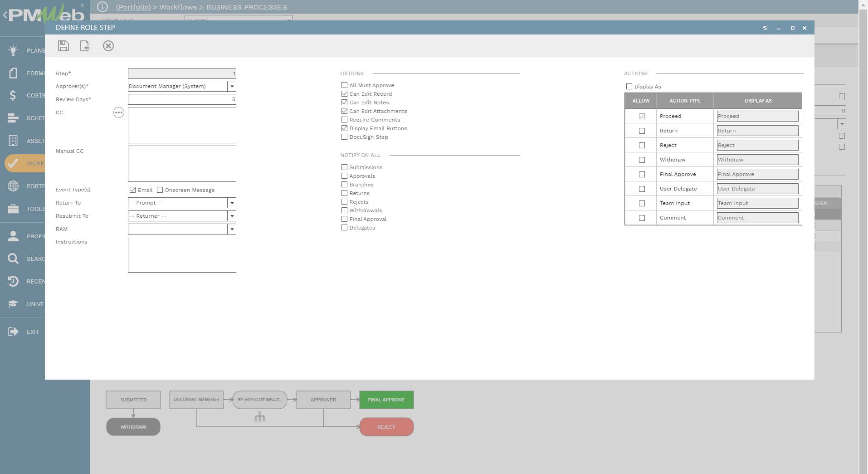The width and height of the screenshot is (868, 474).
Task: Check the DocuSign Step option
Action: 344,137
